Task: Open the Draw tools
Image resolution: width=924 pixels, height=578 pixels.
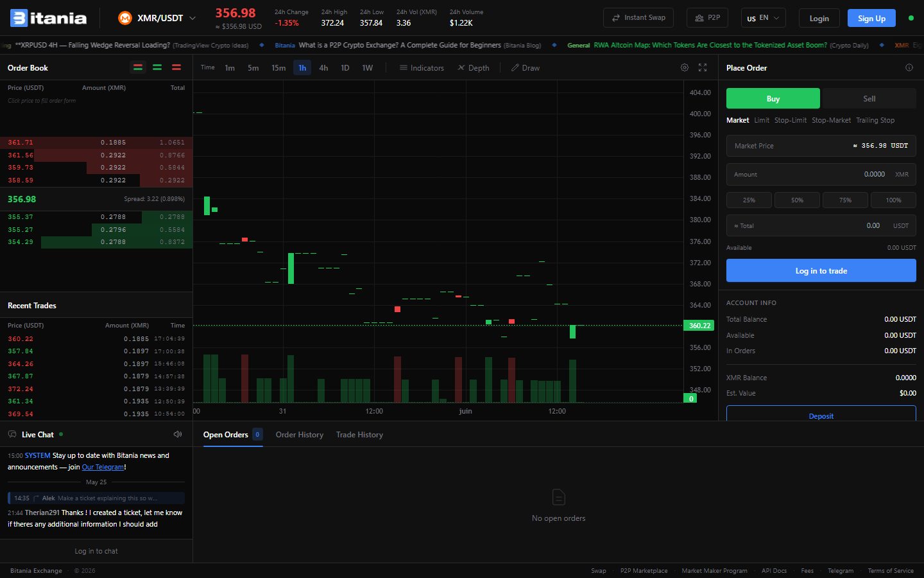Action: pos(526,67)
